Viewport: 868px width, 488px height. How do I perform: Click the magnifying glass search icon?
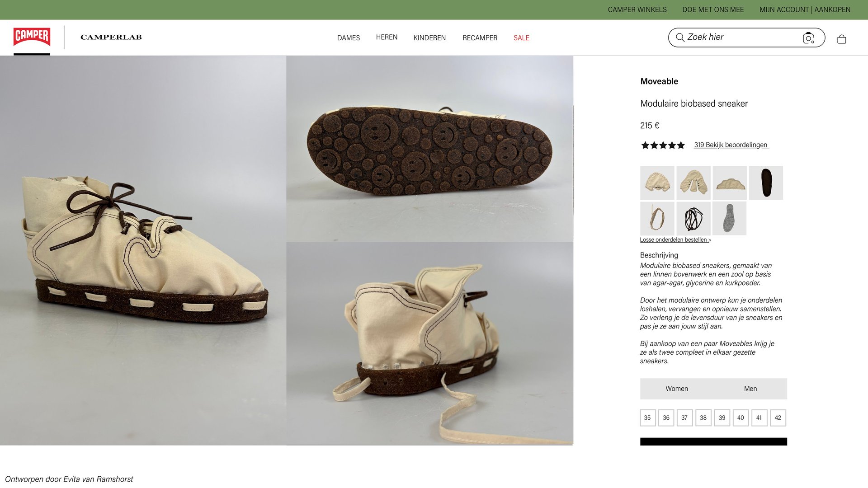[x=679, y=38]
